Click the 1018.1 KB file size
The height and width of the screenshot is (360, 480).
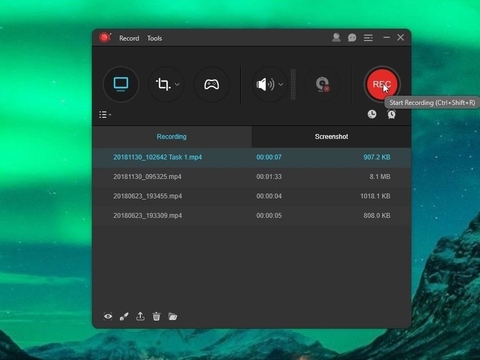click(x=375, y=196)
